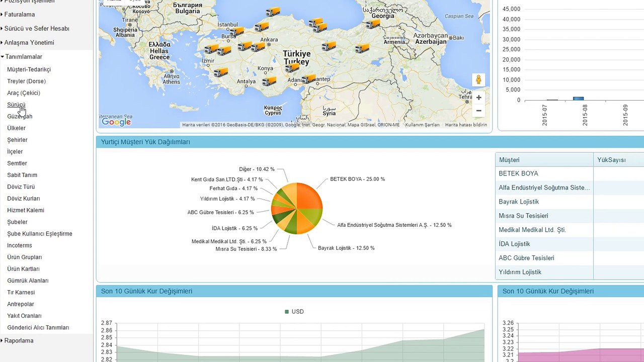Select the İDA Lojistik table row
The height and width of the screenshot is (362, 644).
tap(570, 244)
